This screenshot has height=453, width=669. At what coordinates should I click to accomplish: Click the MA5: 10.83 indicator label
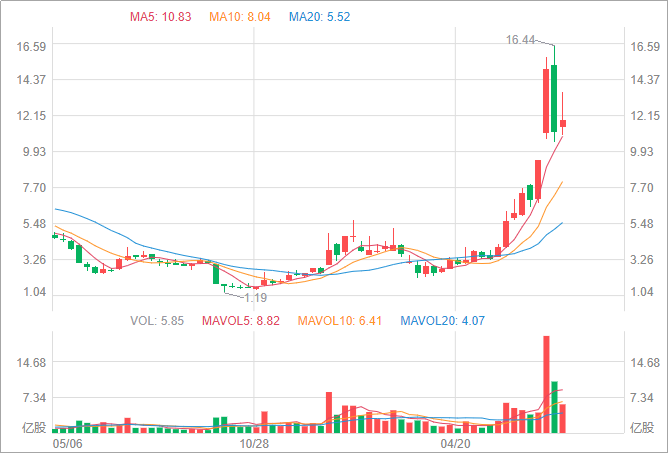[x=160, y=17]
